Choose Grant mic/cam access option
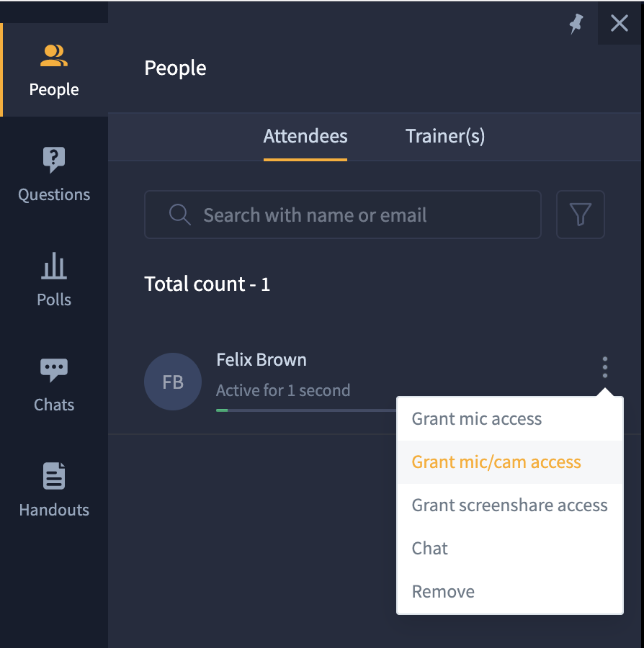Viewport: 644px width, 648px height. click(510, 462)
